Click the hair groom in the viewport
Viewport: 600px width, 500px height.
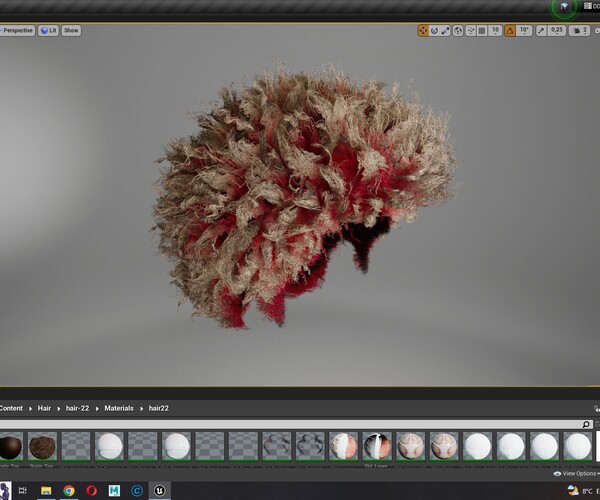click(x=302, y=191)
